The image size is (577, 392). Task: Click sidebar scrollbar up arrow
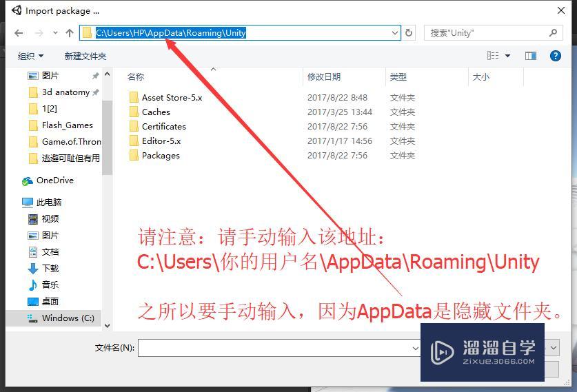point(107,74)
